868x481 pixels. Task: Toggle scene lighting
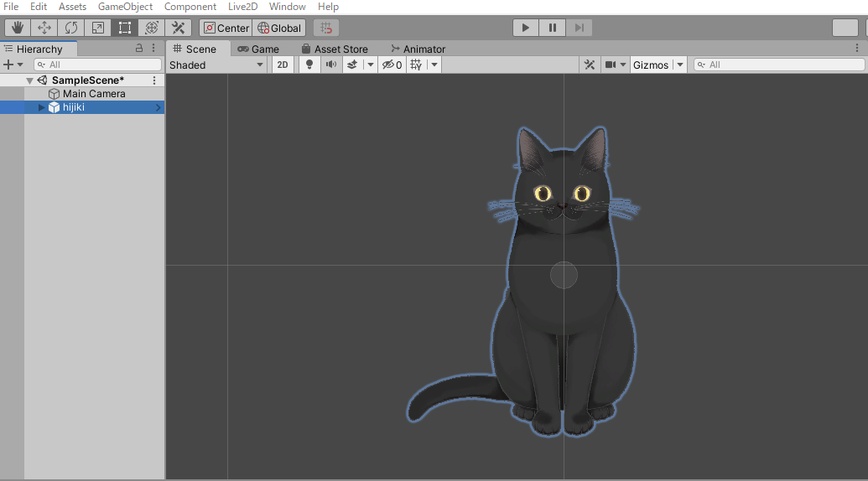[309, 65]
